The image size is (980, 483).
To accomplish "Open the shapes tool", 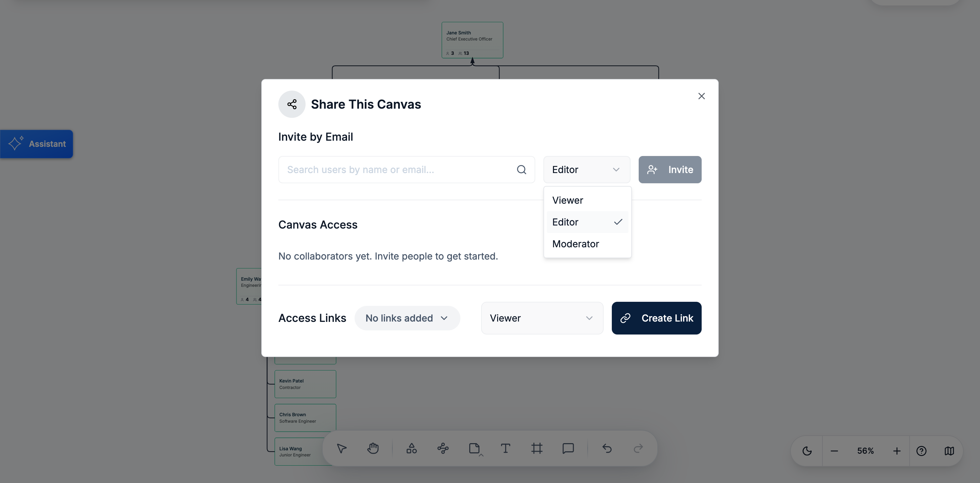I will [x=412, y=448].
